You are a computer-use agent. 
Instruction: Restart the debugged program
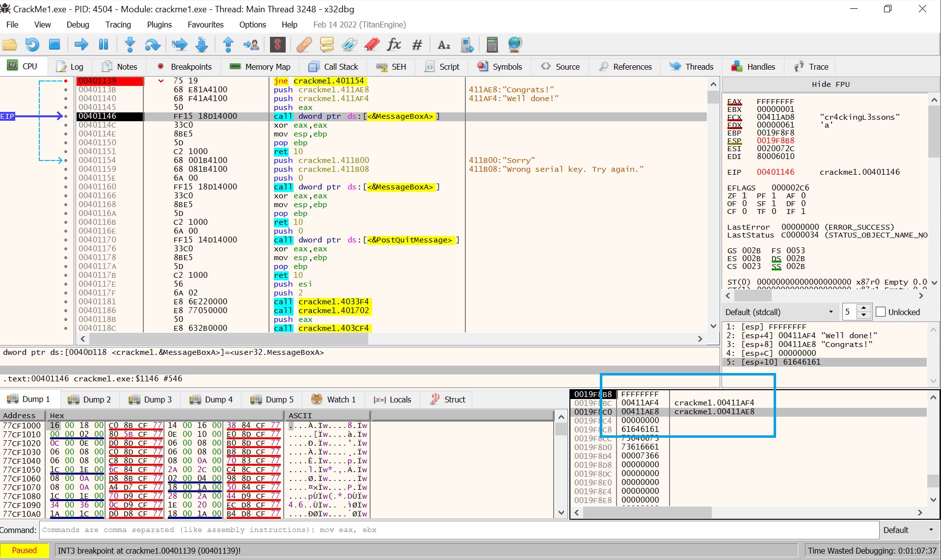pos(32,44)
